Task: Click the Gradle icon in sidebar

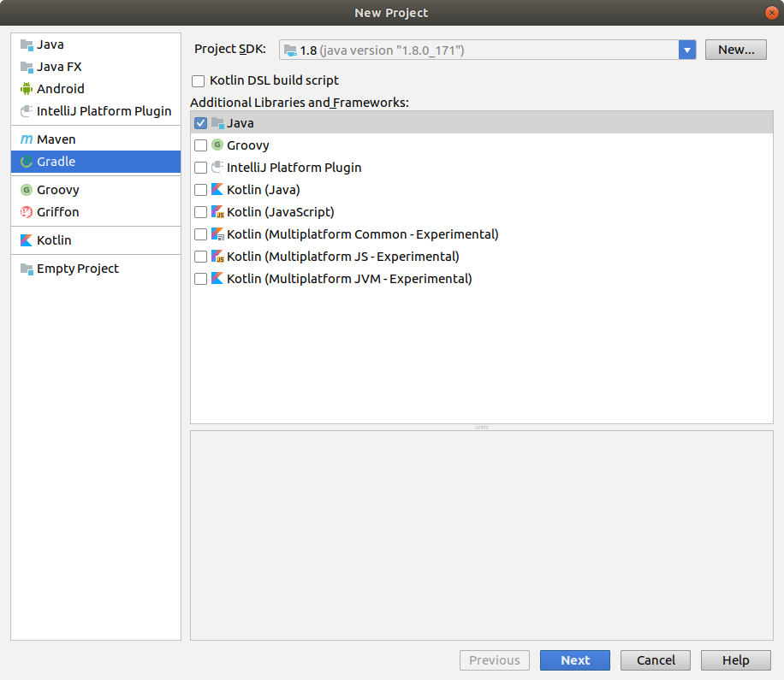Action: click(27, 162)
